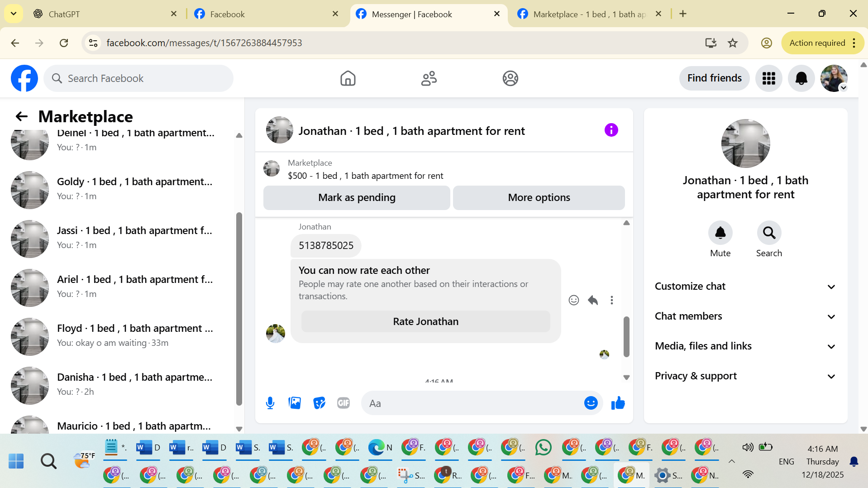Click the More options button
Viewport: 868px width, 488px height.
click(539, 198)
